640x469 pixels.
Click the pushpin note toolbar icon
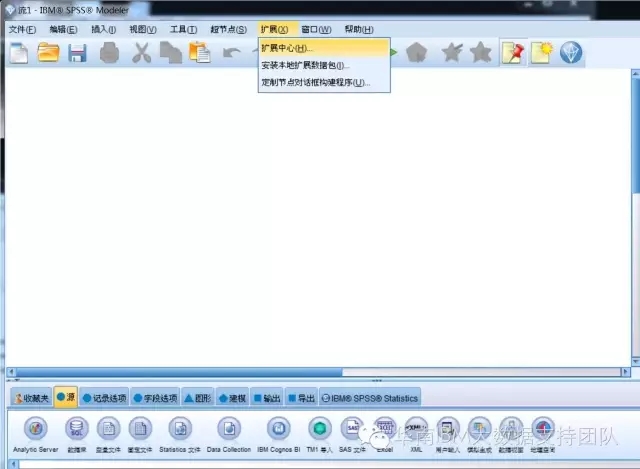(513, 53)
